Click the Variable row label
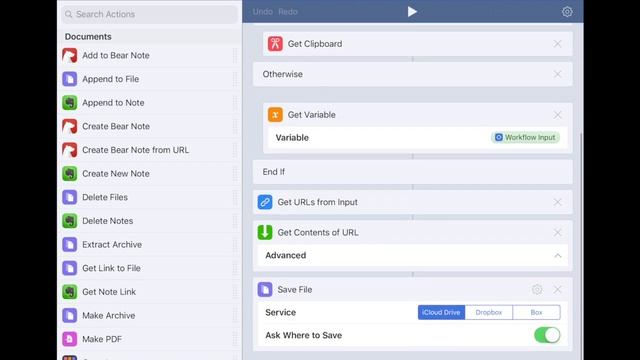The image size is (640, 360). pos(292,138)
